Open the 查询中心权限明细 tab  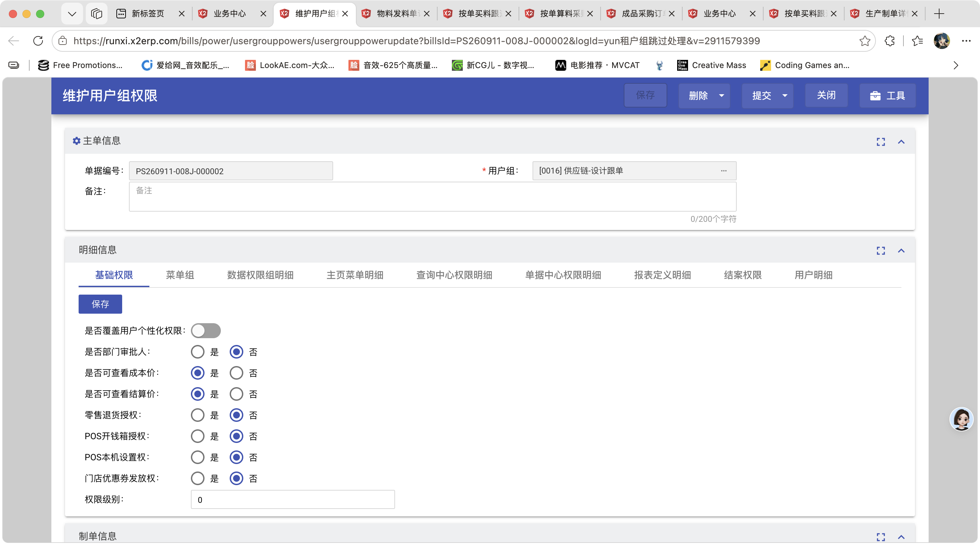454,275
